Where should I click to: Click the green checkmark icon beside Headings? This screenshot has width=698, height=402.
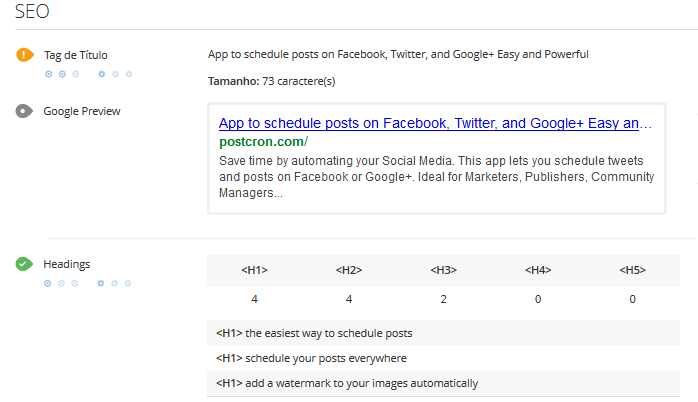[24, 265]
